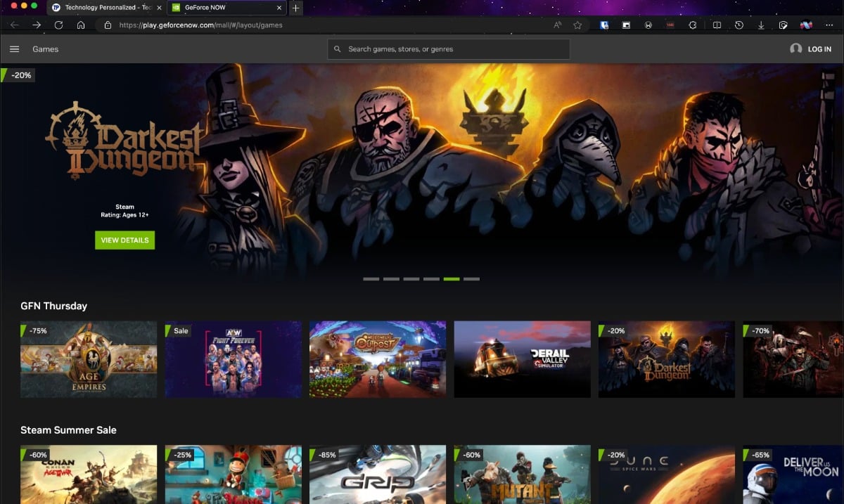Open Derail Valley Simulator game tile
This screenshot has width=844, height=504.
click(x=523, y=359)
